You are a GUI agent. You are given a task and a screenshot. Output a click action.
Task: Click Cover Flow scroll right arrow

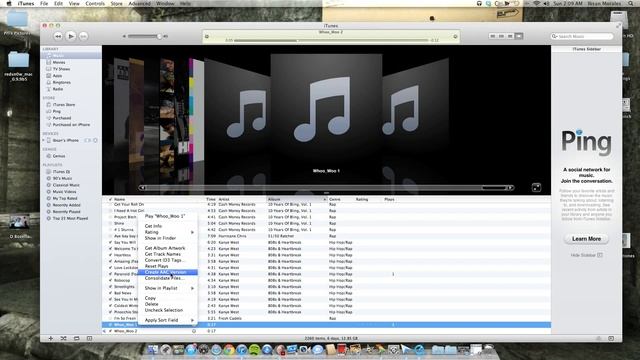pyautogui.click(x=511, y=188)
